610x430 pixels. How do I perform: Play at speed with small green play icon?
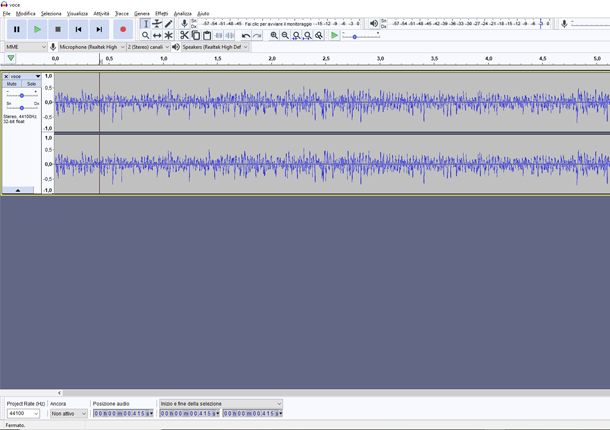pyautogui.click(x=334, y=35)
